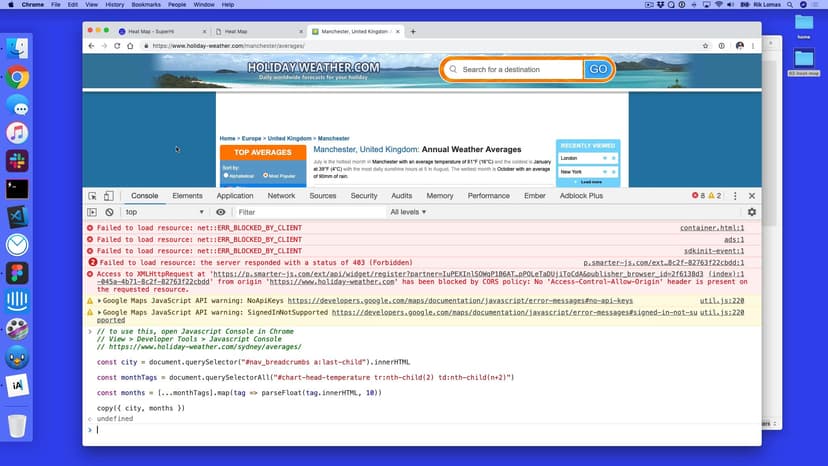Screen dimensions: 828x466
Task: Open a new tab with the plus icon
Action: [x=413, y=31]
